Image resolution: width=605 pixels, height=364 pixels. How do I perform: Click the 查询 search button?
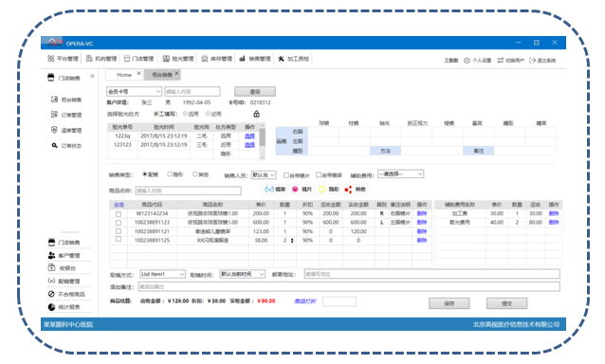(255, 91)
